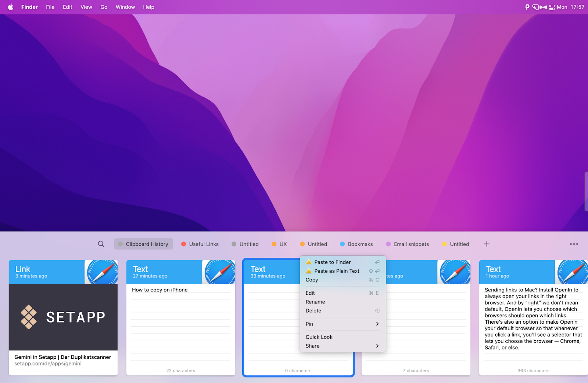Image resolution: width=588 pixels, height=383 pixels.
Task: Open the setapp.com/de/apps/gemini link
Action: click(x=48, y=364)
